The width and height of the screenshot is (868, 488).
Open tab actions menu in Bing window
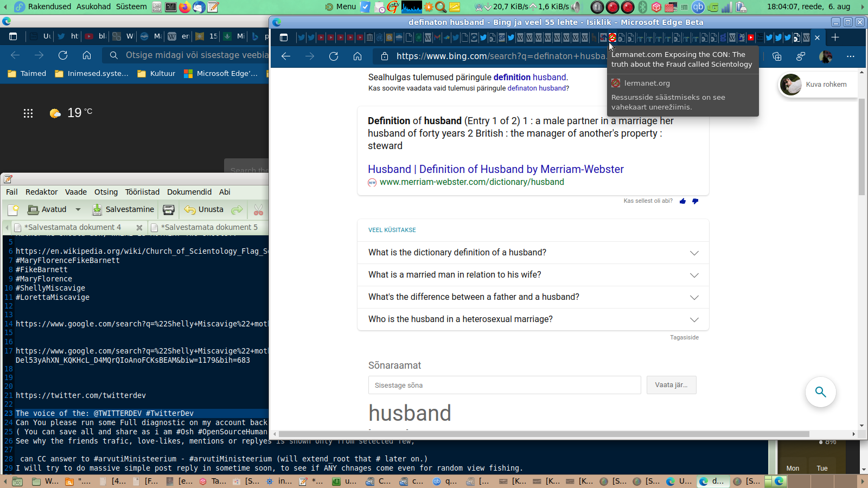(283, 37)
